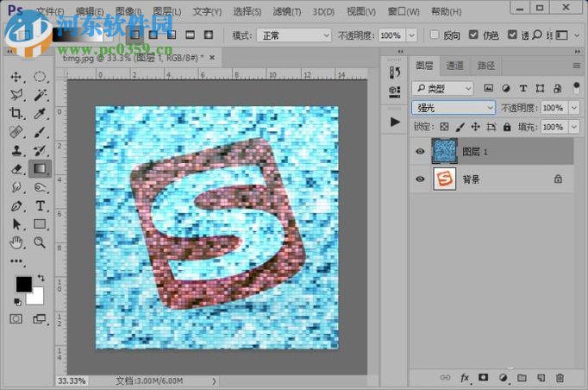Click the black foreground color swatch
This screenshot has width=588, height=390.
pyautogui.click(x=22, y=284)
